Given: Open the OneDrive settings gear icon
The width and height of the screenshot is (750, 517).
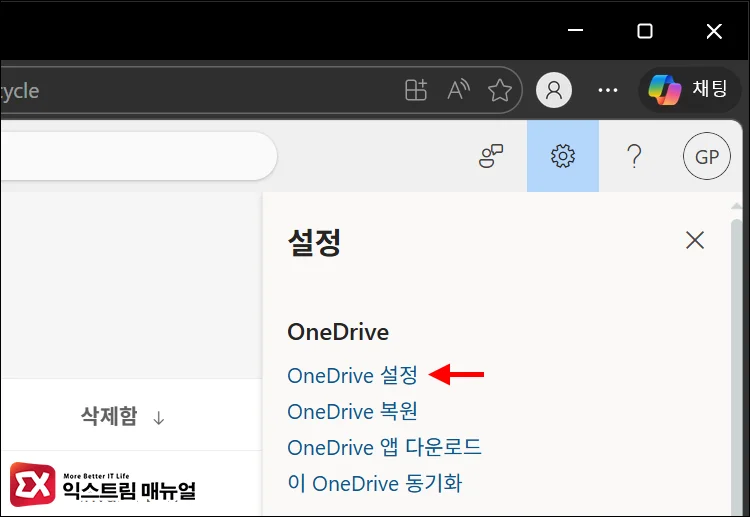Looking at the screenshot, I should [x=562, y=156].
